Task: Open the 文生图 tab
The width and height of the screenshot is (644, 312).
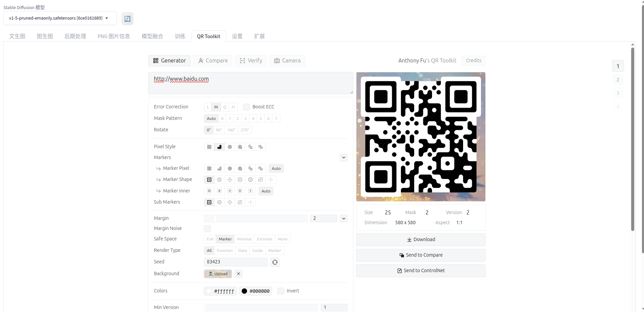Action: 17,36
